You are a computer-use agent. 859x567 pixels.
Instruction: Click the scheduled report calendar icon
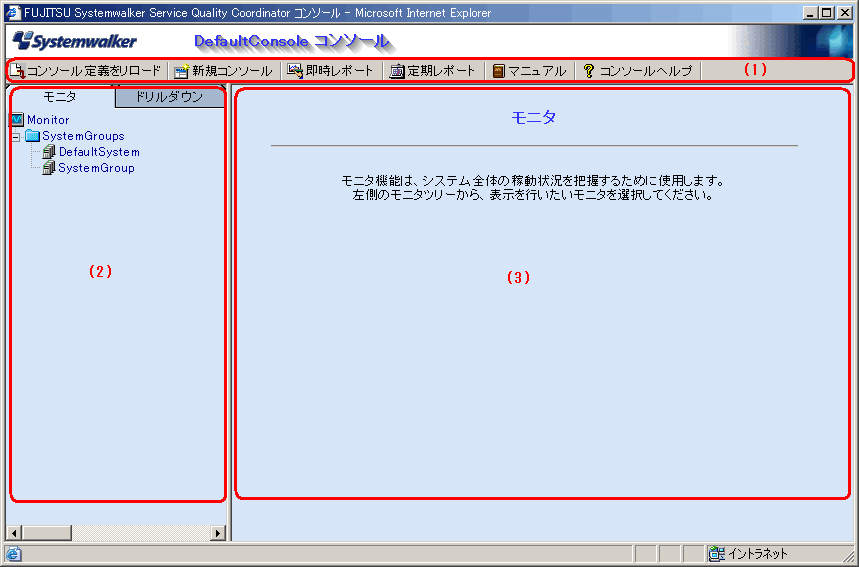point(397,71)
